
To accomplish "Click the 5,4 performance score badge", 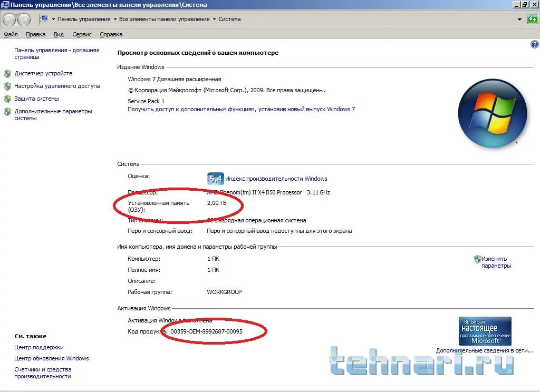I will [216, 179].
